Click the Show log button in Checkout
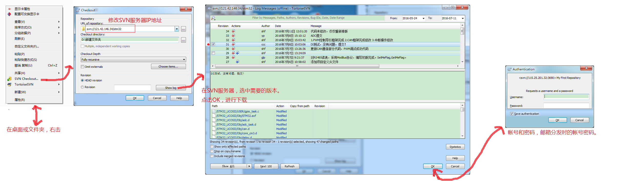This screenshot has height=181, width=644. (x=171, y=88)
